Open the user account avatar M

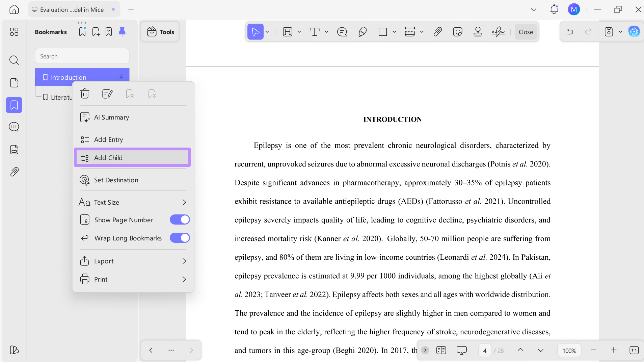(x=574, y=9)
